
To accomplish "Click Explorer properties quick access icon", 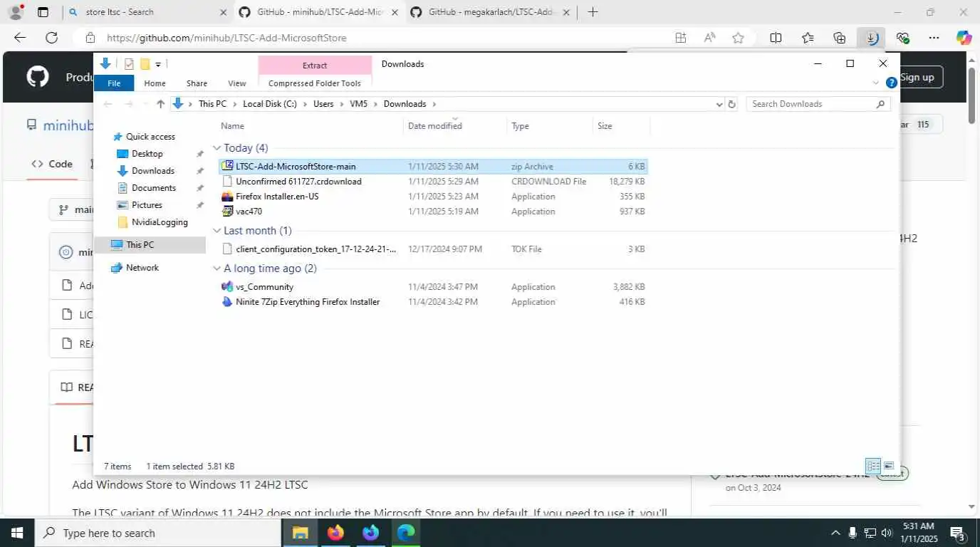I will [129, 64].
